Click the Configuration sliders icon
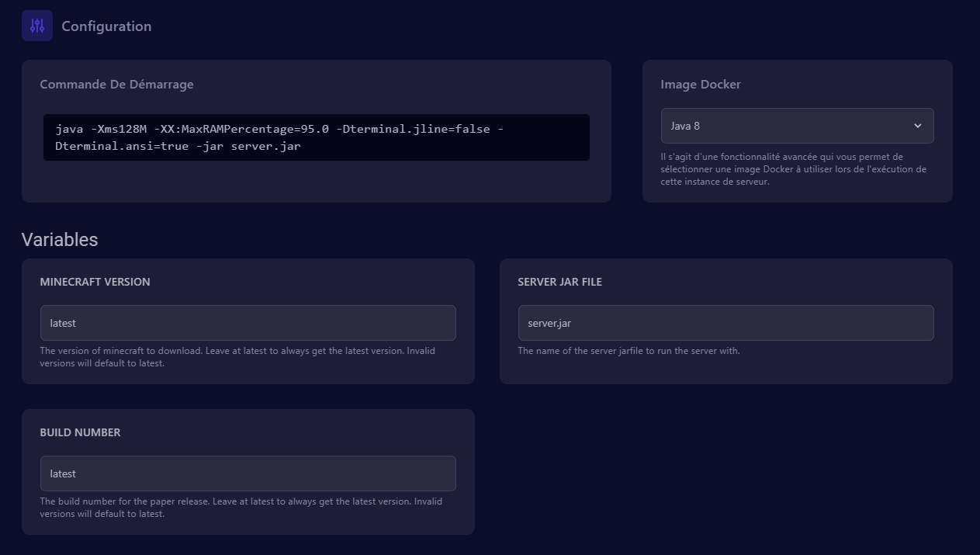Image resolution: width=980 pixels, height=555 pixels. 37,26
